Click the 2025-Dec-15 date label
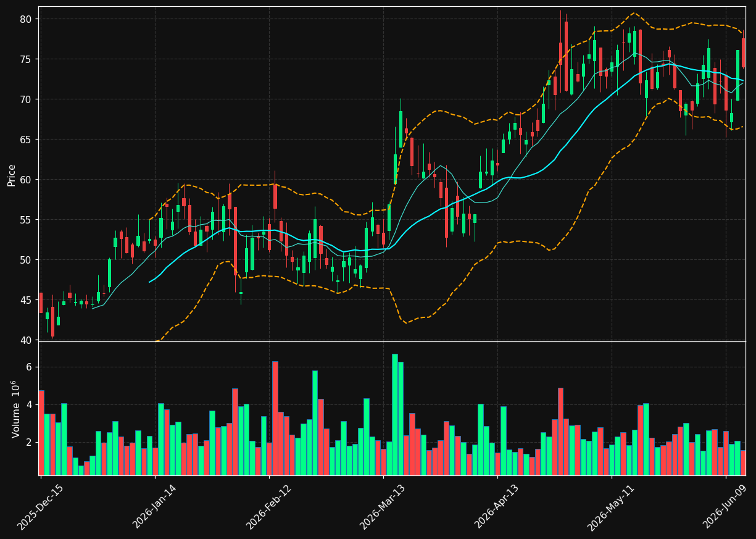Viewport: 756px width, 539px height. pyautogui.click(x=41, y=507)
